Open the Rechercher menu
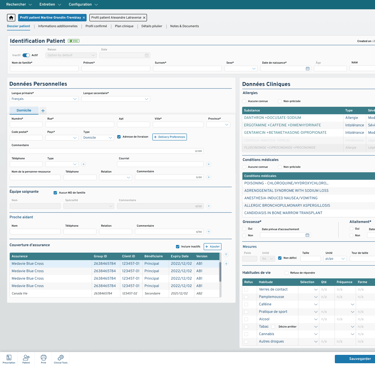This screenshot has width=375, height=366. [x=19, y=5]
